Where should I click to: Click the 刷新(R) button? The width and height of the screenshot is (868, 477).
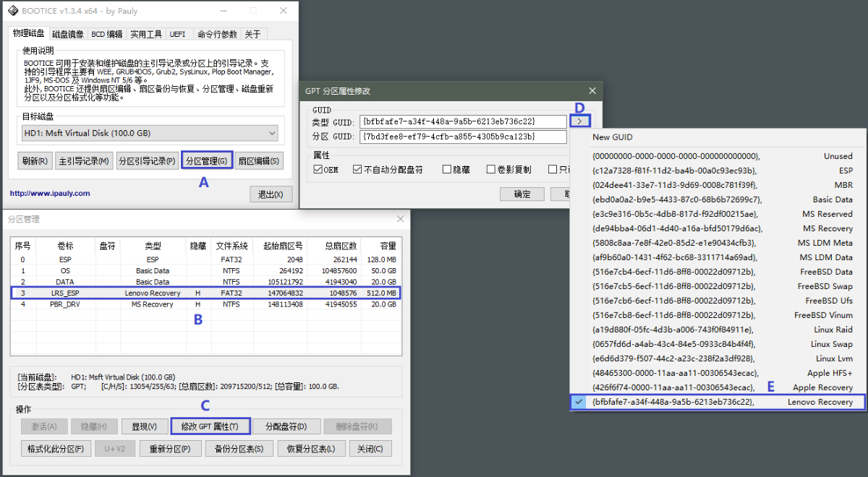35,160
